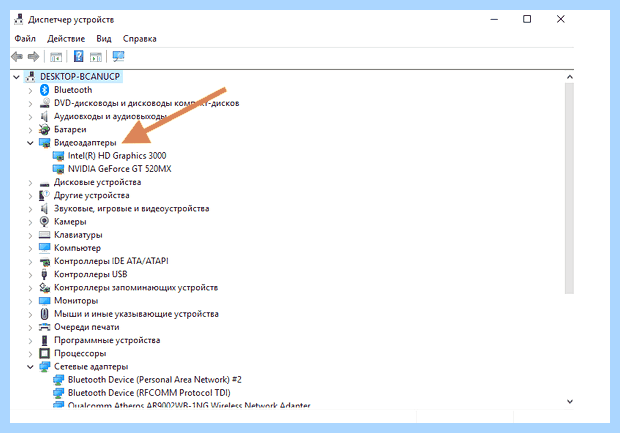
Task: Open the Действие menu
Action: 66,39
